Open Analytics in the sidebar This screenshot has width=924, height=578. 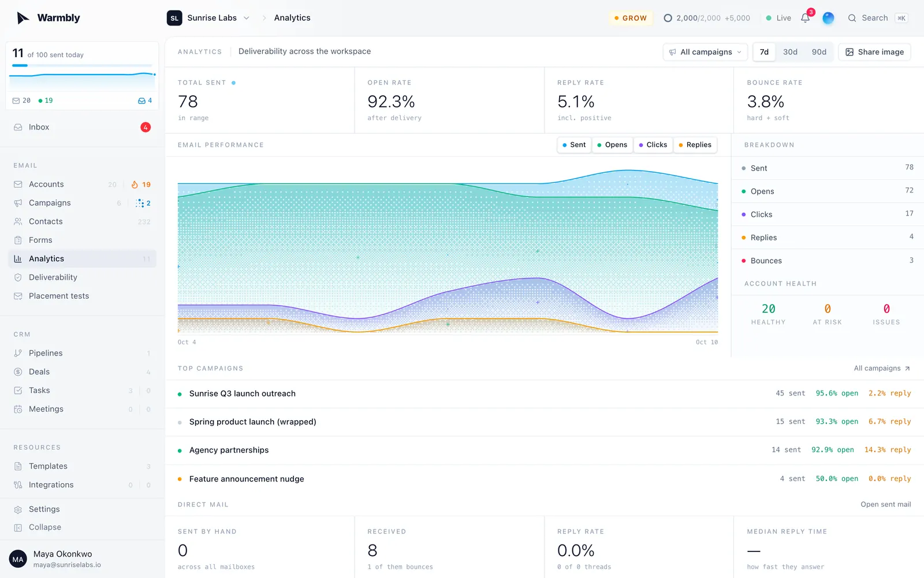(82, 259)
